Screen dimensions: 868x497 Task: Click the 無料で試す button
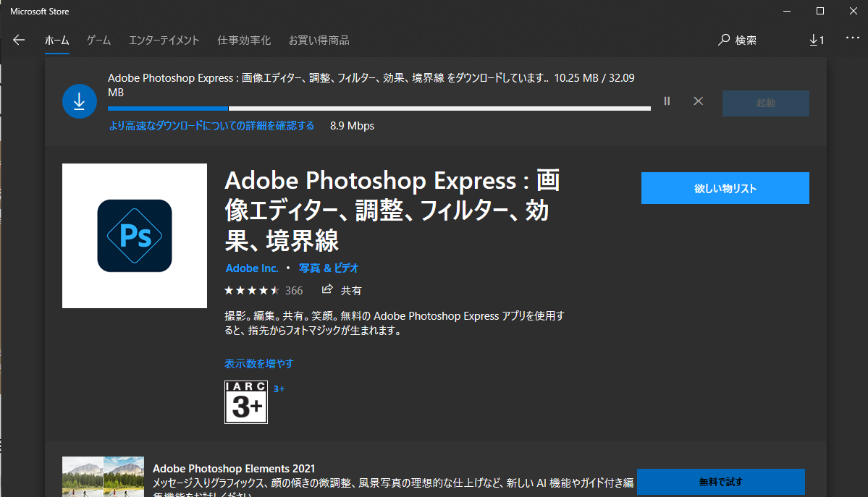click(x=721, y=482)
